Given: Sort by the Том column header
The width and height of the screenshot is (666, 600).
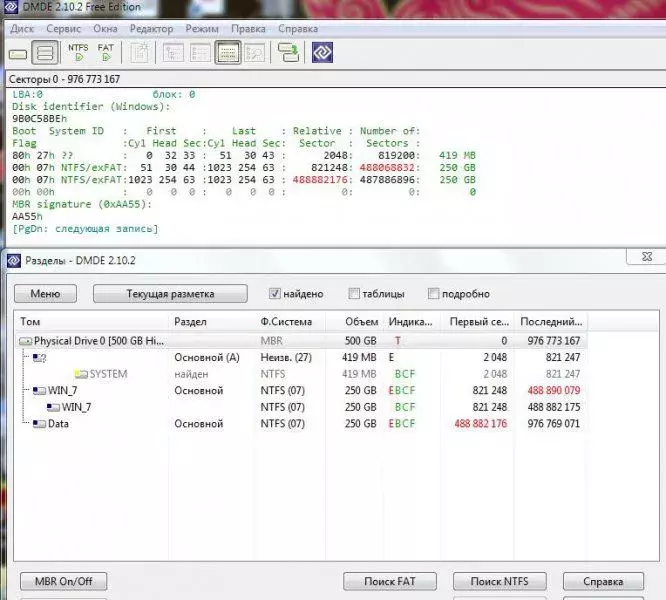Looking at the screenshot, I should [92, 322].
